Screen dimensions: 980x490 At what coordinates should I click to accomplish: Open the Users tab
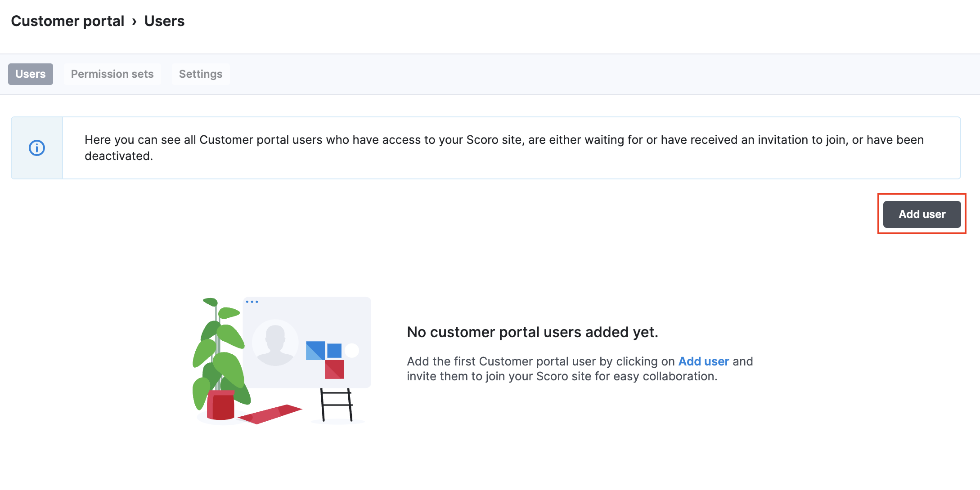(31, 74)
